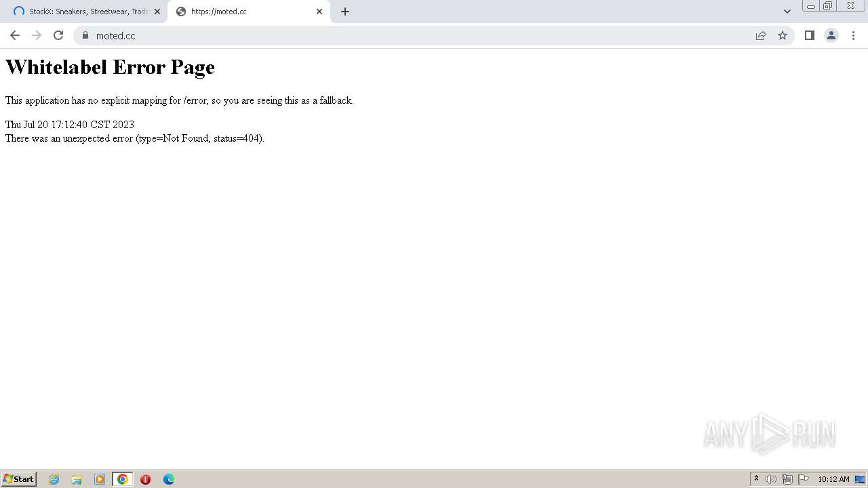Viewport: 868px width, 488px height.
Task: Open a new tab with the plus button
Action: point(345,12)
